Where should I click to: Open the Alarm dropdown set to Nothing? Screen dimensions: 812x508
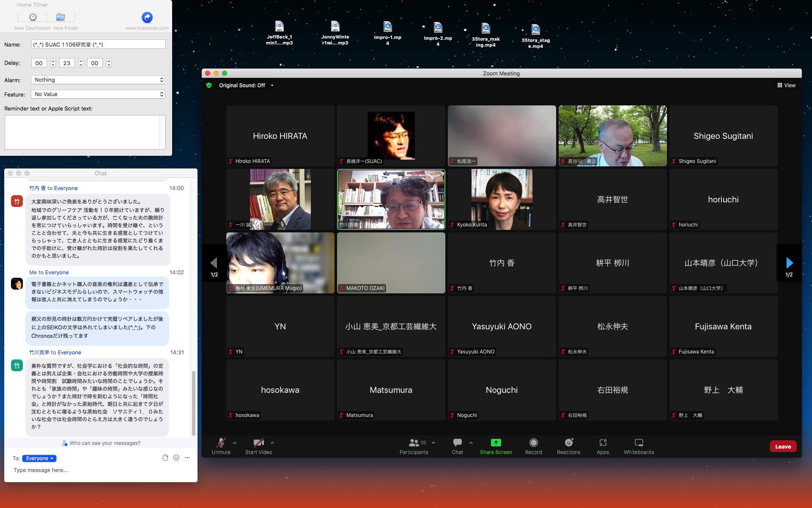click(x=98, y=80)
